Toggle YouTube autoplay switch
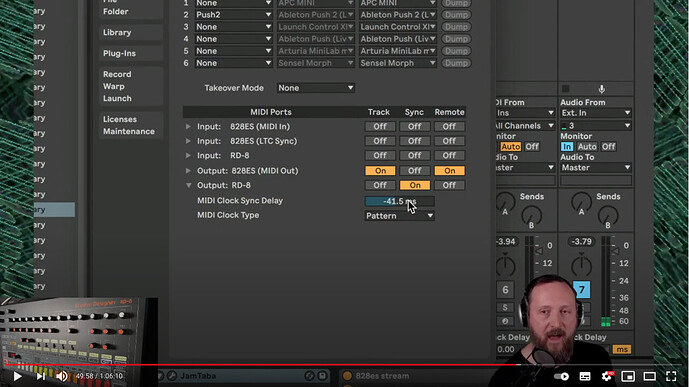Image resolution: width=689 pixels, height=387 pixels. click(x=561, y=376)
